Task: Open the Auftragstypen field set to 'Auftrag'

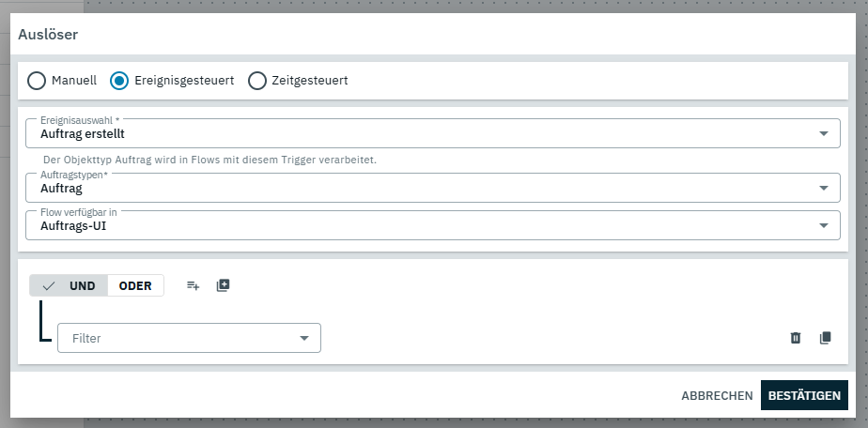Action: (423, 188)
